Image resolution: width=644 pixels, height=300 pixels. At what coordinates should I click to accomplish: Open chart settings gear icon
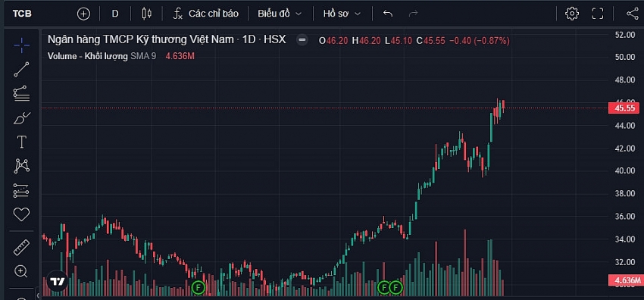tap(572, 14)
